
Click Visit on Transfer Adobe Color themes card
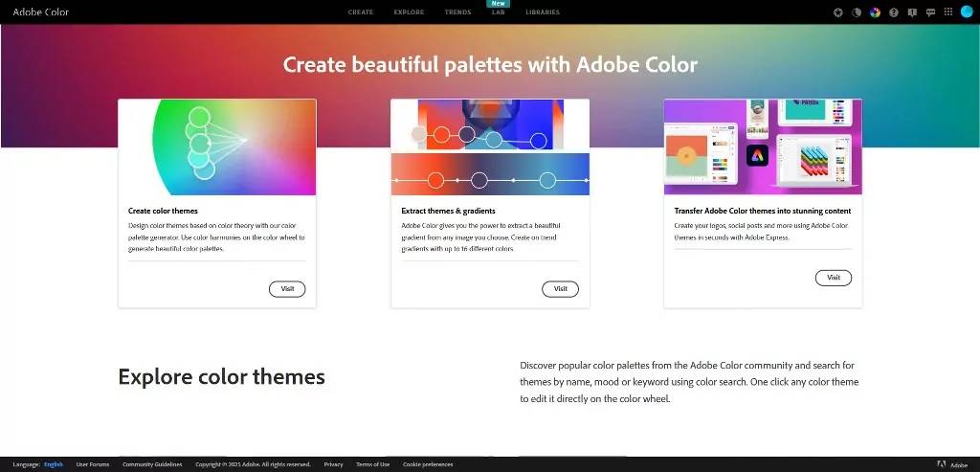(834, 278)
